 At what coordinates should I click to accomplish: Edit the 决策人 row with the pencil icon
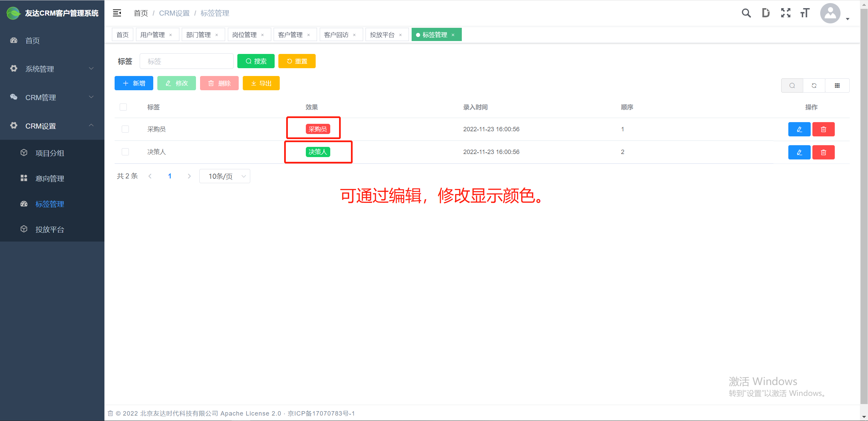[799, 152]
